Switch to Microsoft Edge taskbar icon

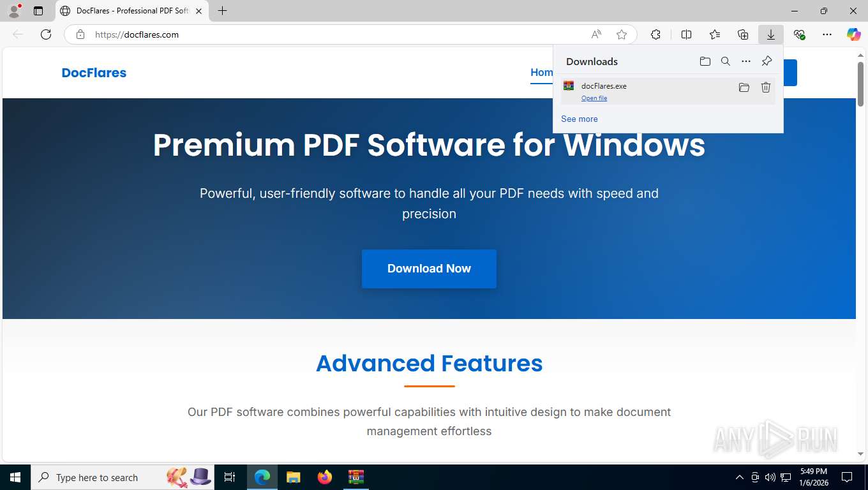tap(262, 477)
